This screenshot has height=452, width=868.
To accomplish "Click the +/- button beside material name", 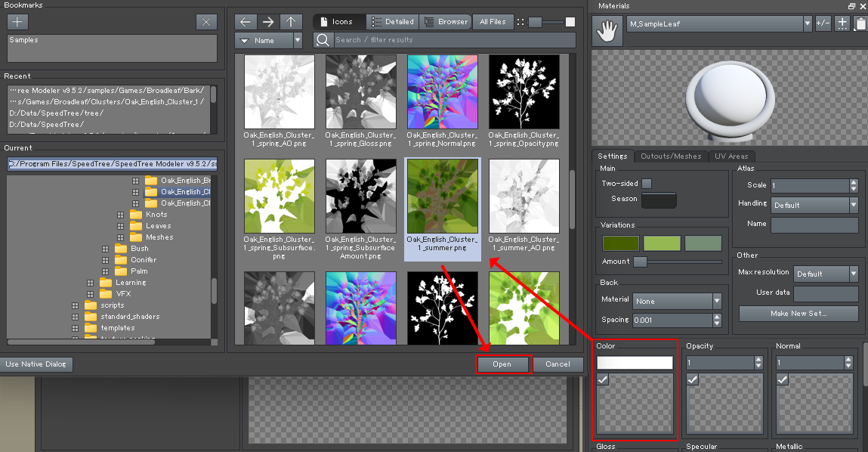I will tap(823, 23).
